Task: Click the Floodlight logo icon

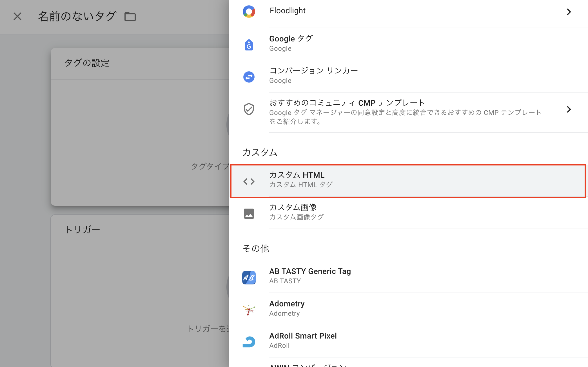Action: pyautogui.click(x=249, y=12)
